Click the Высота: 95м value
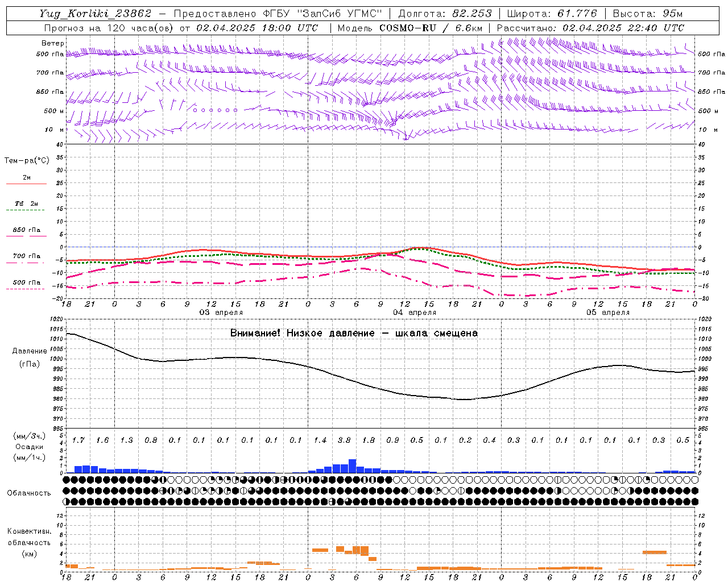 647,13
